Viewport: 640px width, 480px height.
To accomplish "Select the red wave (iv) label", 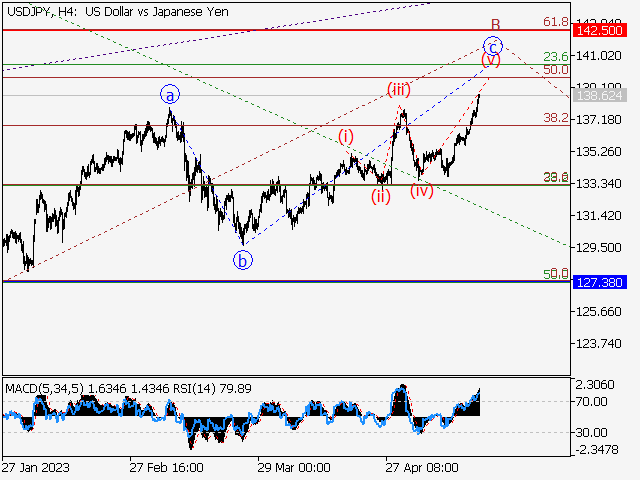I will click(422, 191).
